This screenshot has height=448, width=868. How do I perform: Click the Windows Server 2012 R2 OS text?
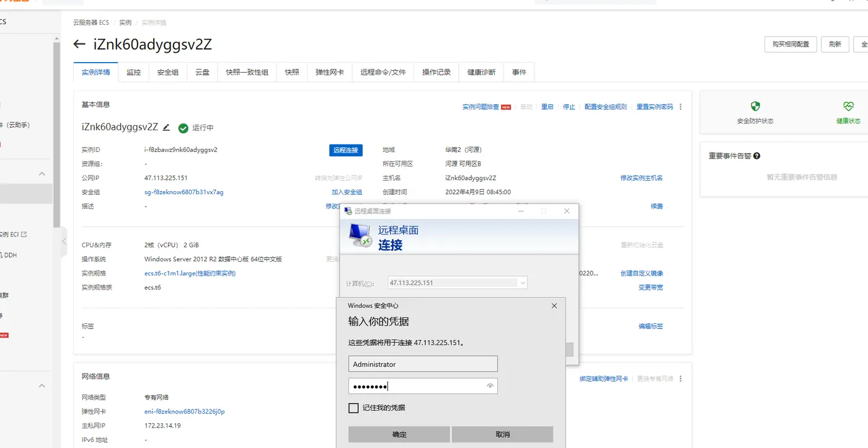[213, 259]
